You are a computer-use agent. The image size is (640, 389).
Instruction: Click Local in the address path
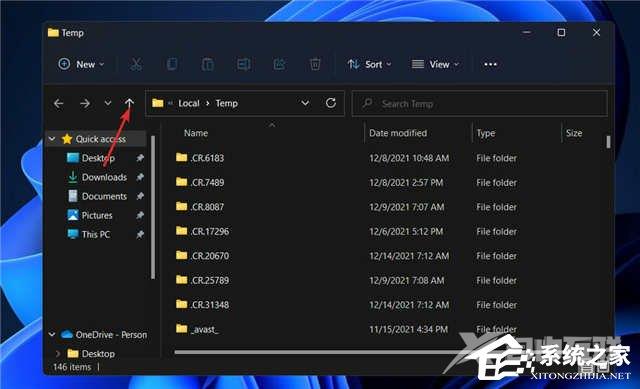pos(189,104)
